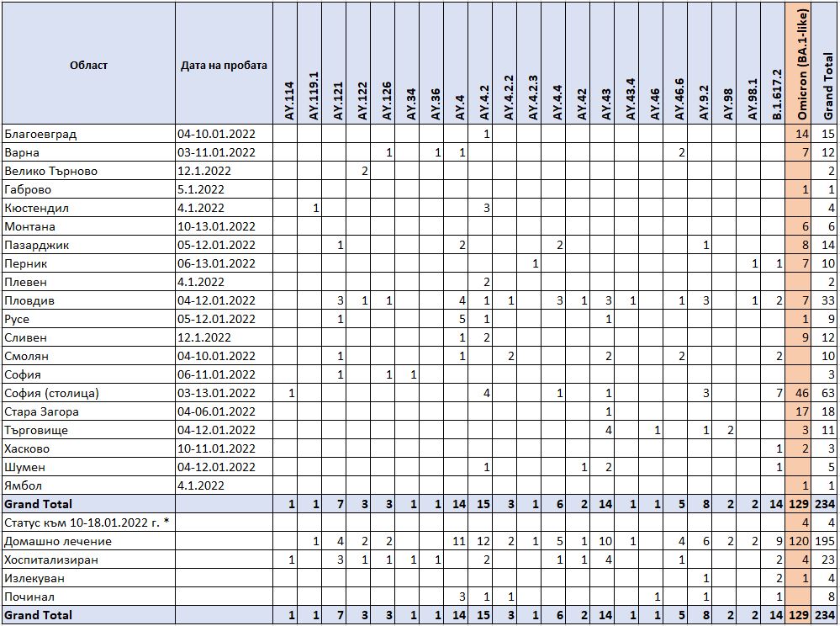Click the Стара Загора row label
The height and width of the screenshot is (626, 840).
click(x=42, y=411)
